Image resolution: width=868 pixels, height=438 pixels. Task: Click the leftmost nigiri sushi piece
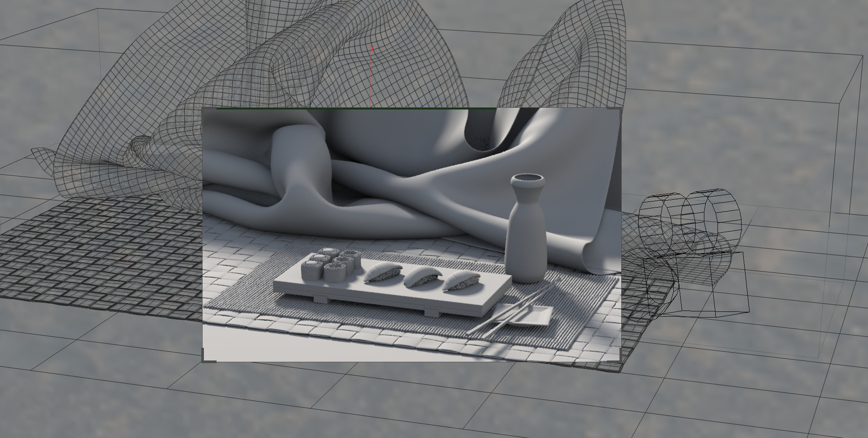coord(383,272)
